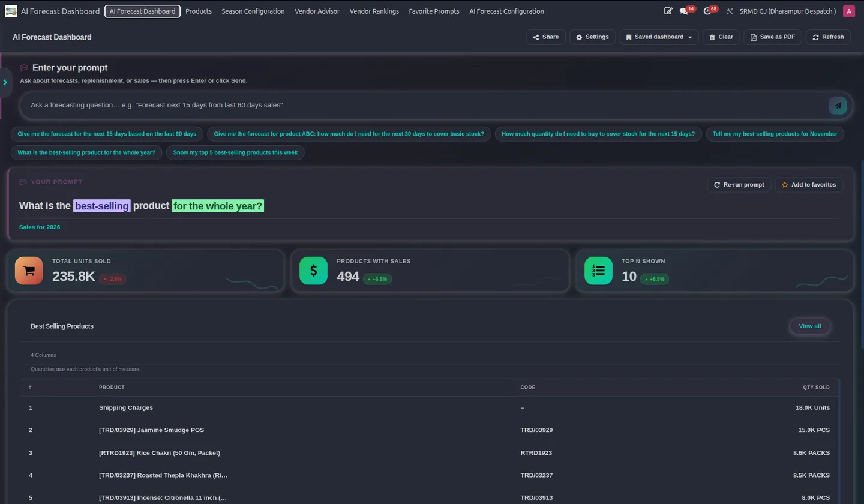Open the edit note icon in top bar
864x504 pixels.
(x=668, y=11)
